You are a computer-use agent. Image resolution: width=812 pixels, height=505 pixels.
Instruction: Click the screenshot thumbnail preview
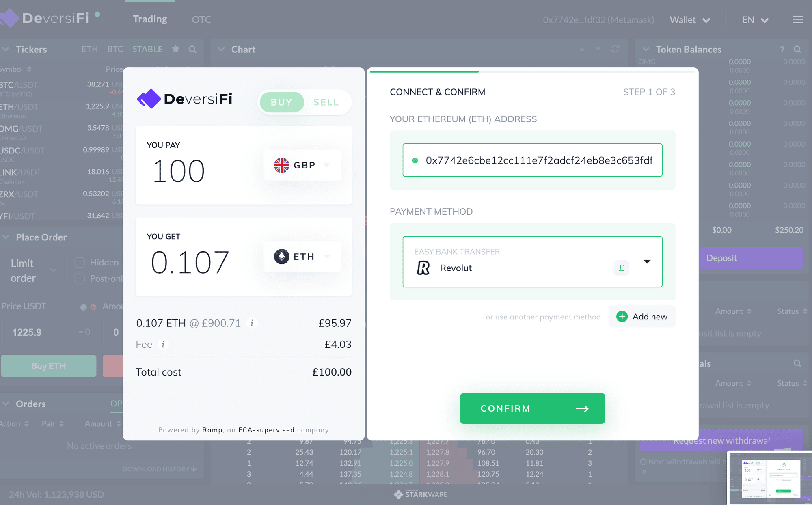(x=770, y=478)
